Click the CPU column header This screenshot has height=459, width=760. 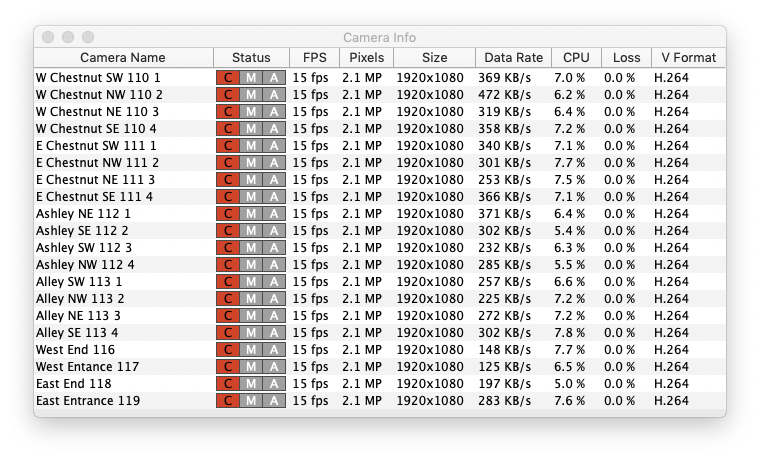(576, 58)
